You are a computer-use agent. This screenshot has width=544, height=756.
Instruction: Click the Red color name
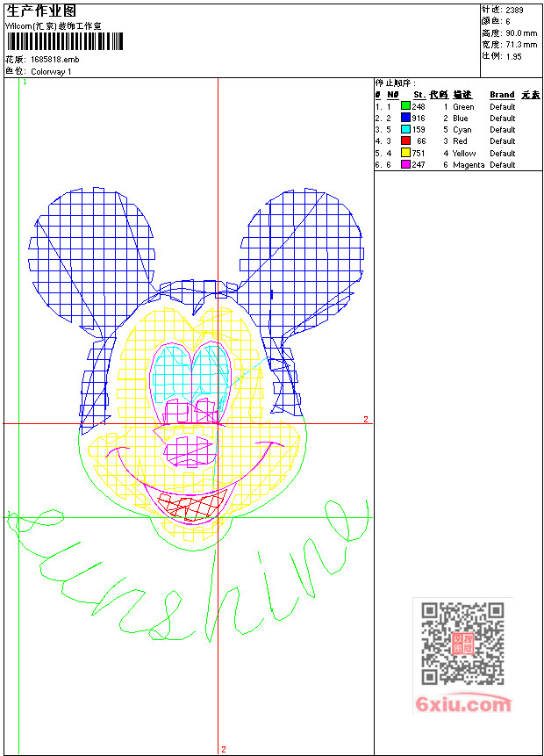coord(460,141)
